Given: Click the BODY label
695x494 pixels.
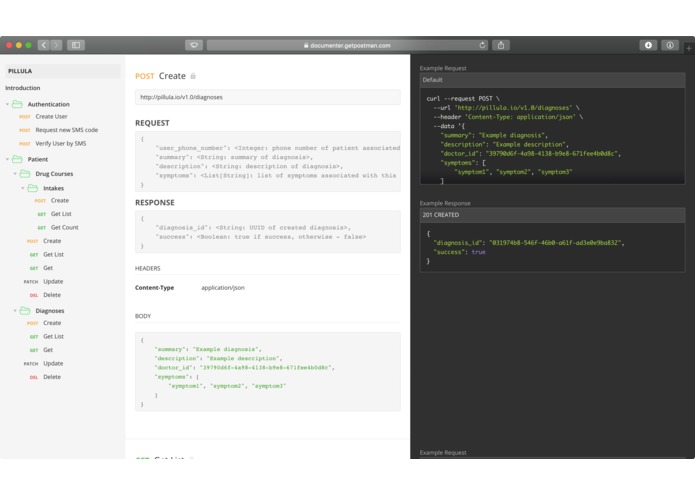Looking at the screenshot, I should click(x=143, y=316).
